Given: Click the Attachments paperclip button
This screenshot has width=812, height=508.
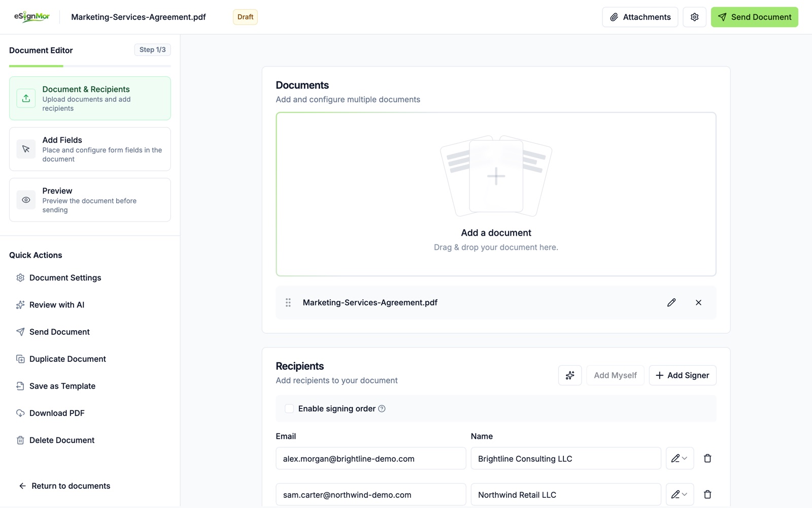Looking at the screenshot, I should point(640,17).
